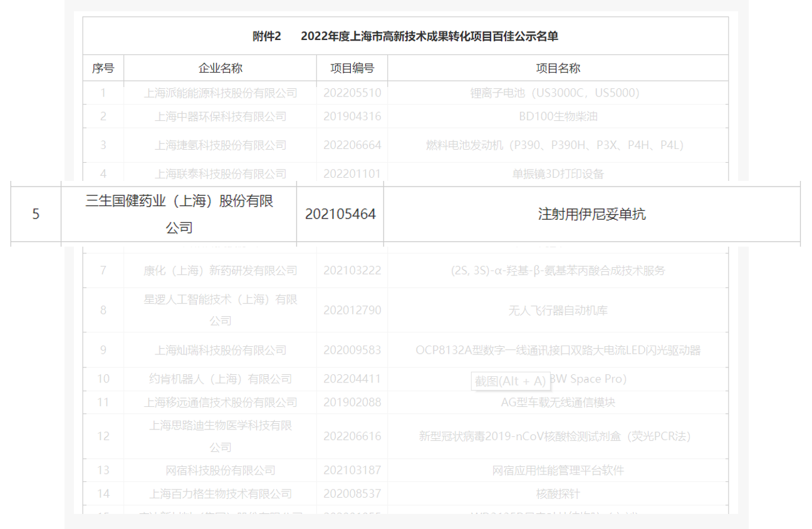Click the 无人飞行器自动机库 project cell

[558, 310]
